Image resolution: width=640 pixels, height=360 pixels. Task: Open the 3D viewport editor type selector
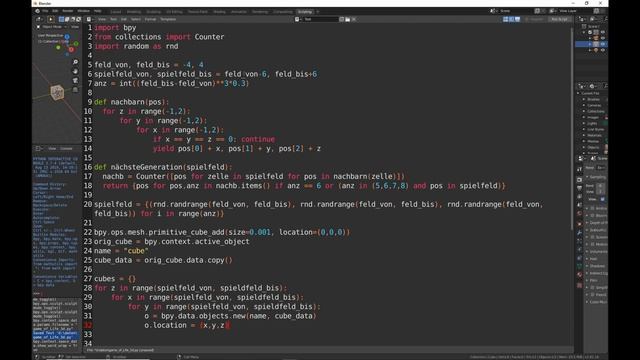point(39,19)
